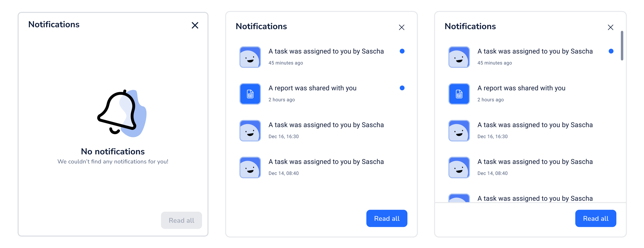Image resolution: width=644 pixels, height=248 pixels.
Task: Click the partially visible avatar at right panel bottom
Action: click(459, 198)
